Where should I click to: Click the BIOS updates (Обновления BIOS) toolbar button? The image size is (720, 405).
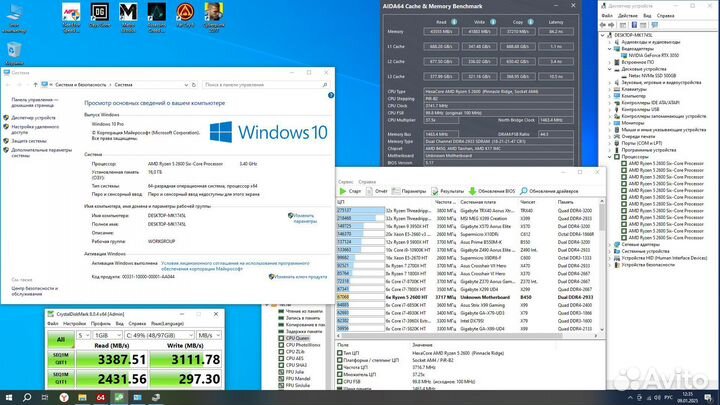coord(490,190)
